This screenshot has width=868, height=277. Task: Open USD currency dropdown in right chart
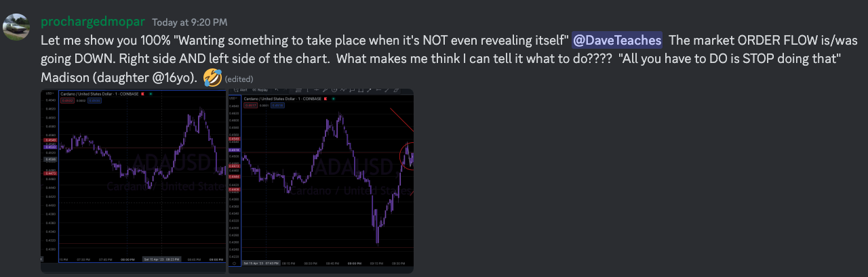pyautogui.click(x=234, y=98)
